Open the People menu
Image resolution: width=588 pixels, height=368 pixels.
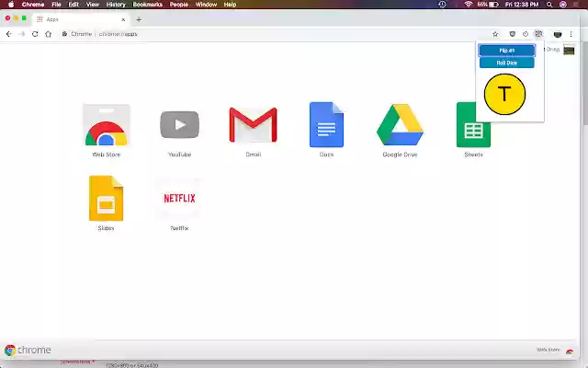(179, 5)
